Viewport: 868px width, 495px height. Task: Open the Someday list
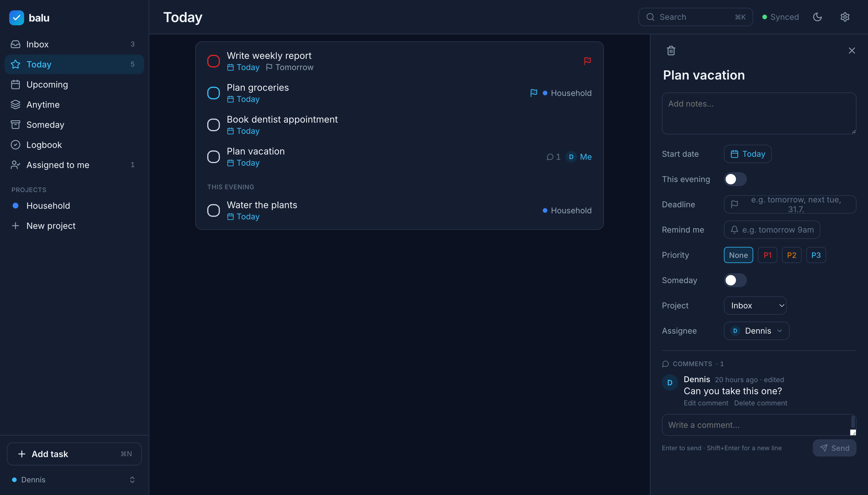(74, 124)
